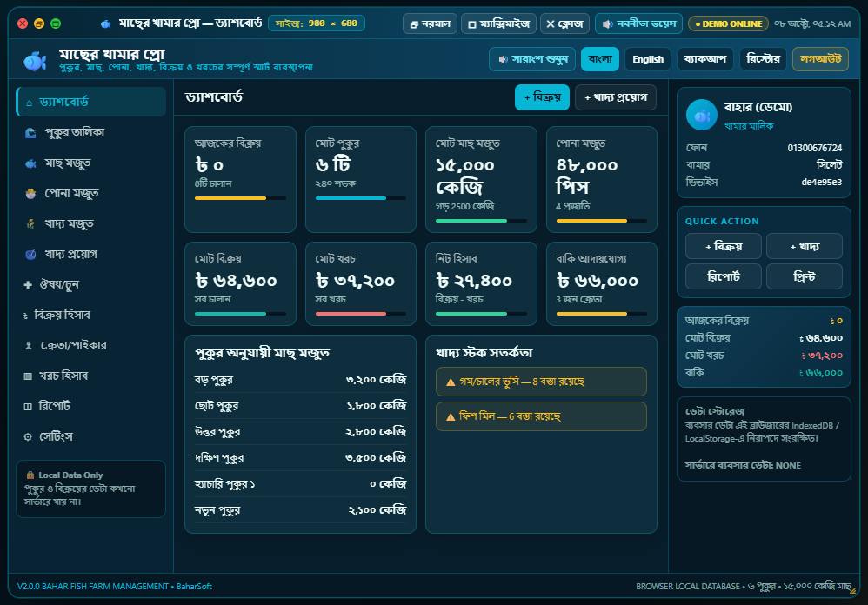Viewport: 868px width, 605px height.
Task: Click the window resize grip at the corner
Action: click(852, 590)
